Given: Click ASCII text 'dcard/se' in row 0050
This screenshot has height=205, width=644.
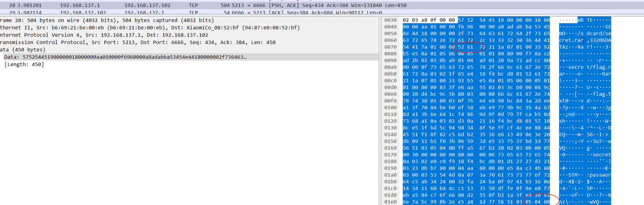Looking at the screenshot, I should 599,33.
